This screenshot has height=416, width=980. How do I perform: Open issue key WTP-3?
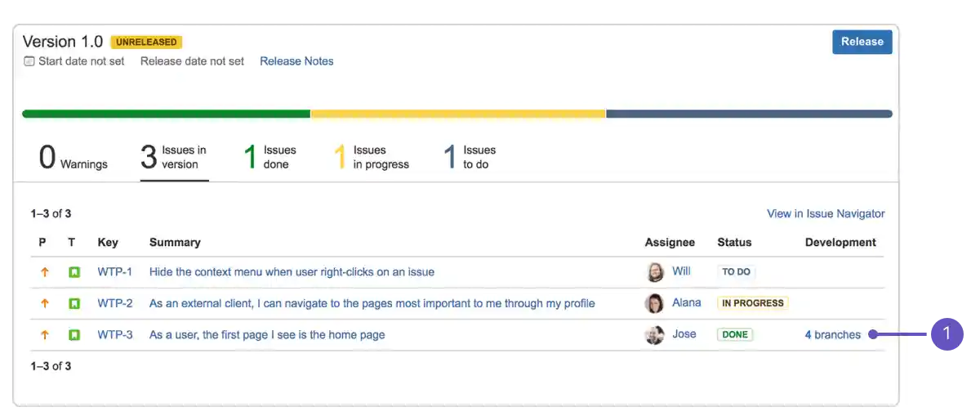[115, 334]
